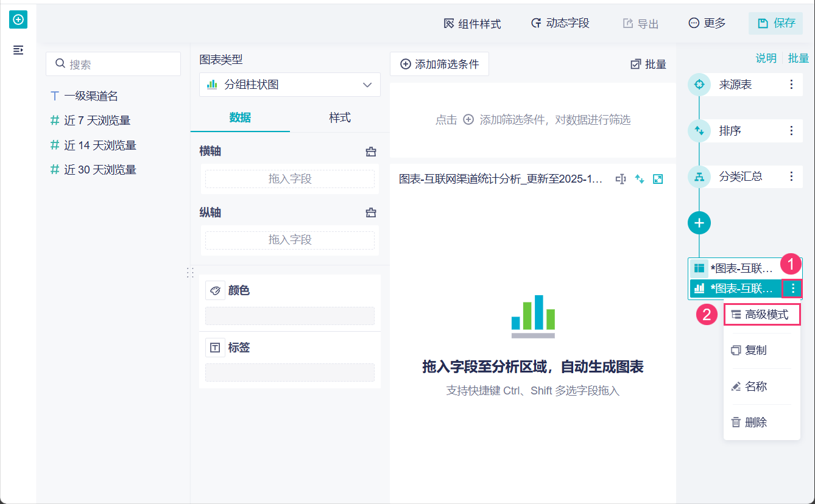Click the 添加筛选条件 filter button
This screenshot has height=504, width=815.
[439, 64]
